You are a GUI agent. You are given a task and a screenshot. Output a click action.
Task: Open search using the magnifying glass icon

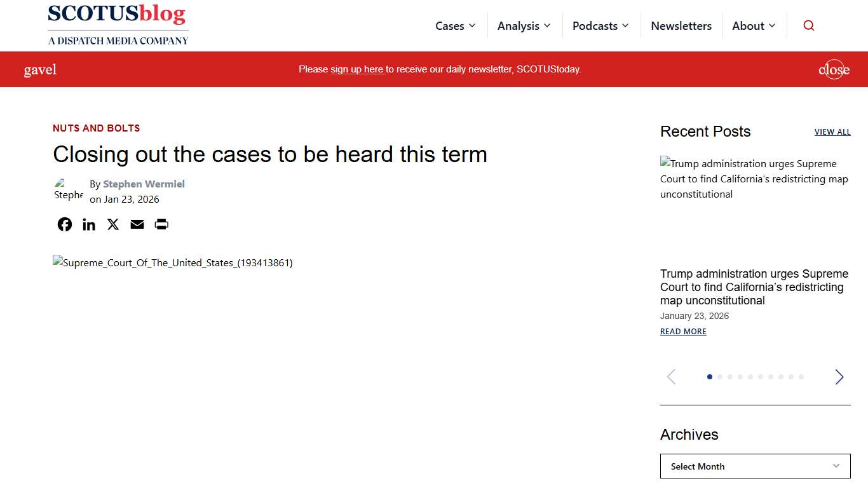(x=808, y=25)
